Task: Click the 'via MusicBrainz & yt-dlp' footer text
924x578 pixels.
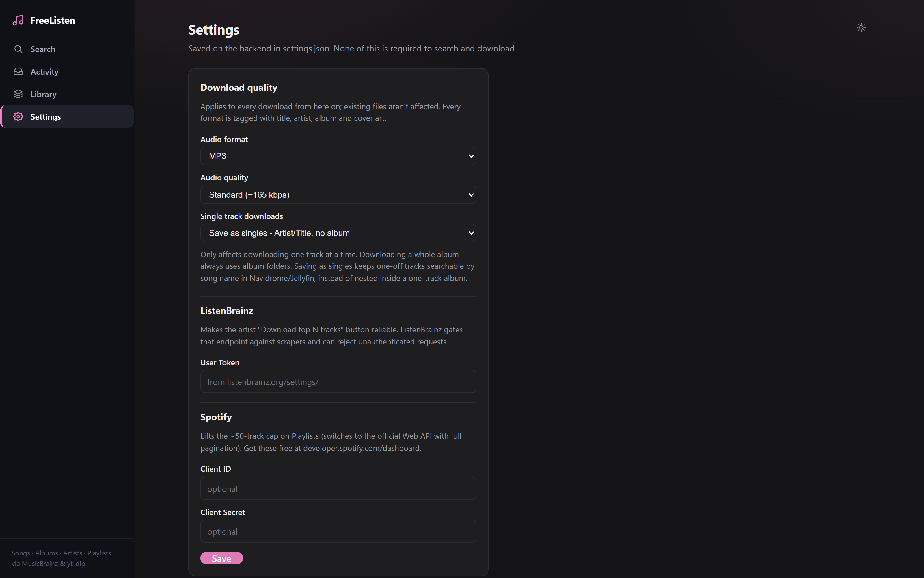Action: click(49, 564)
